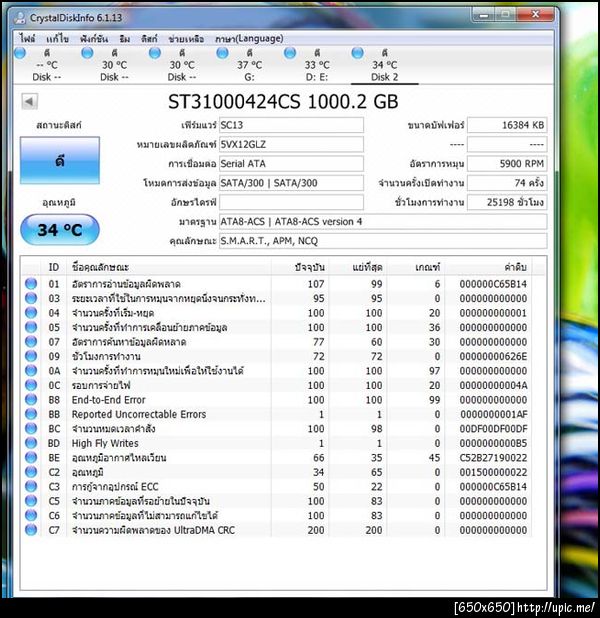This screenshot has height=618, width=600.
Task: Click status orb of High Fly Writes
Action: pyautogui.click(x=31, y=443)
